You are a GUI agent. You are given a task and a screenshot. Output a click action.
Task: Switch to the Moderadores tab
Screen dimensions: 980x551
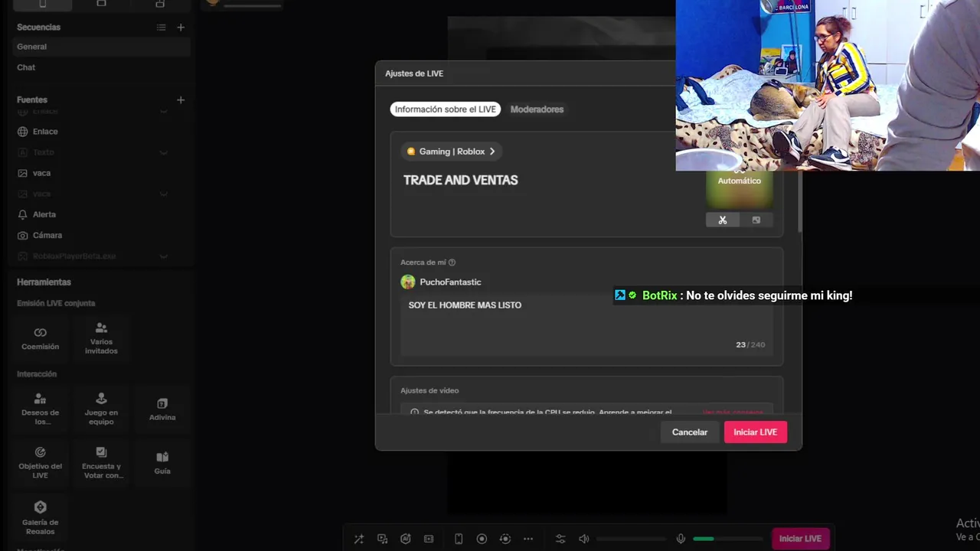pyautogui.click(x=537, y=109)
